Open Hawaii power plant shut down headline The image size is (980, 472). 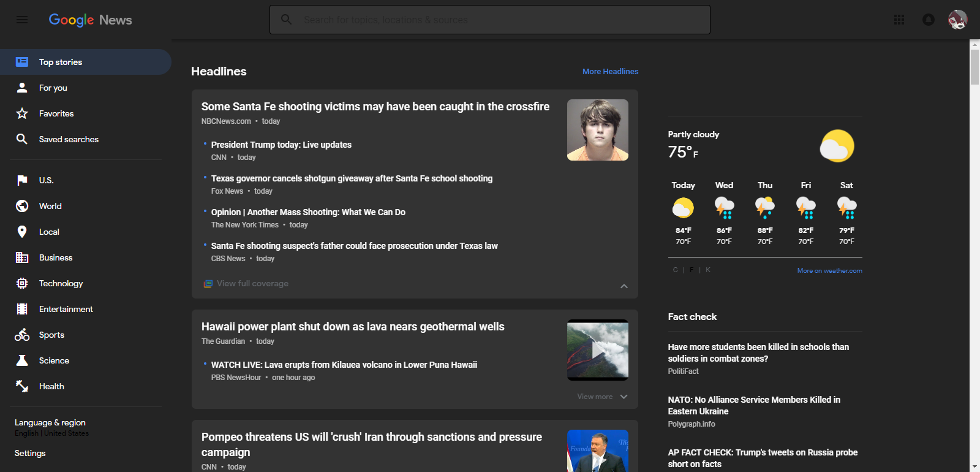click(353, 327)
